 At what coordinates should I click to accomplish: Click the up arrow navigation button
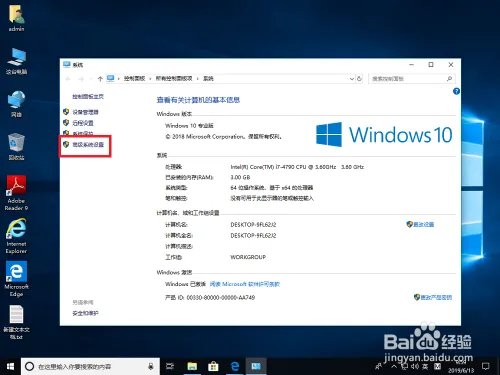[100, 79]
